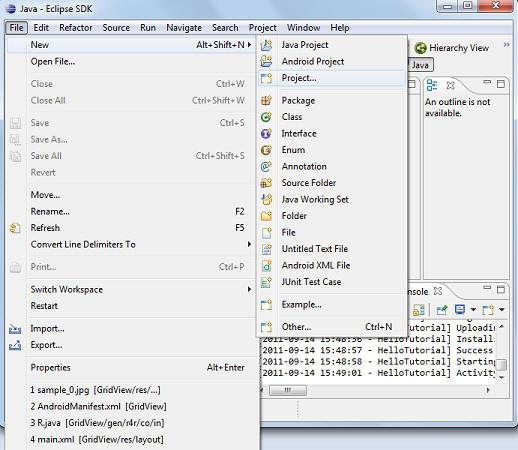Click the Import icon in File menu
Image resolution: width=518 pixels, height=450 pixels.
pyautogui.click(x=15, y=329)
